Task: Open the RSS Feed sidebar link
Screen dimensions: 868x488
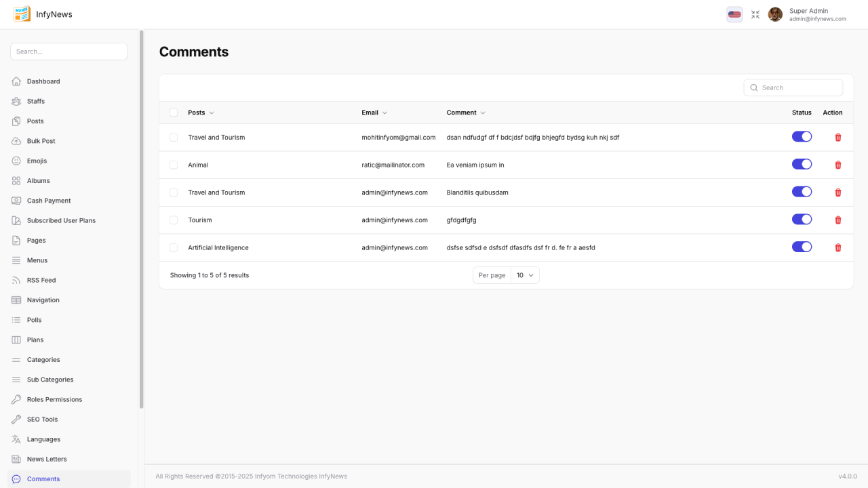Action: click(x=41, y=280)
